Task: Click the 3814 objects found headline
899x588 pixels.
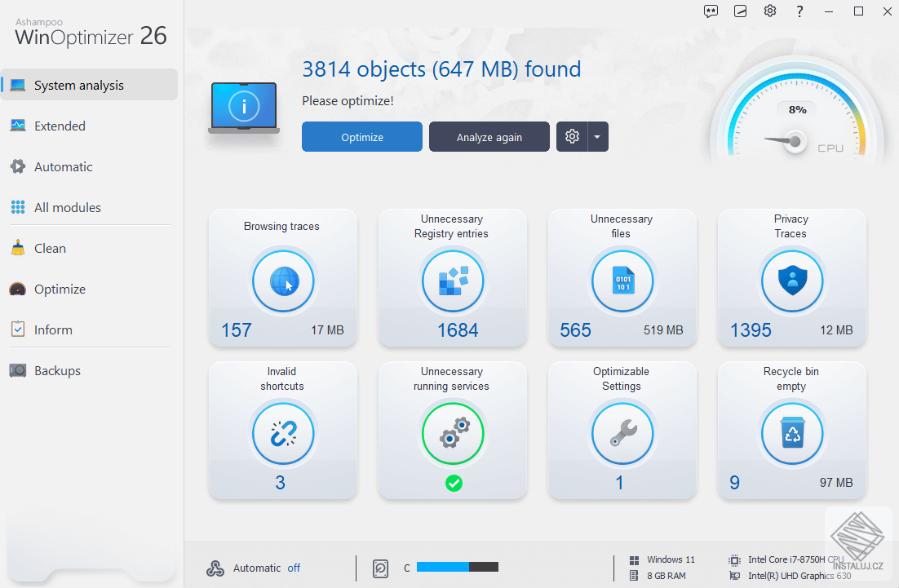Action: (441, 69)
